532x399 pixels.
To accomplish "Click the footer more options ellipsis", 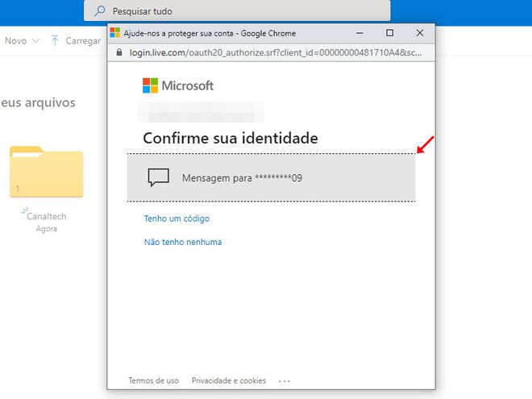I will [x=285, y=381].
